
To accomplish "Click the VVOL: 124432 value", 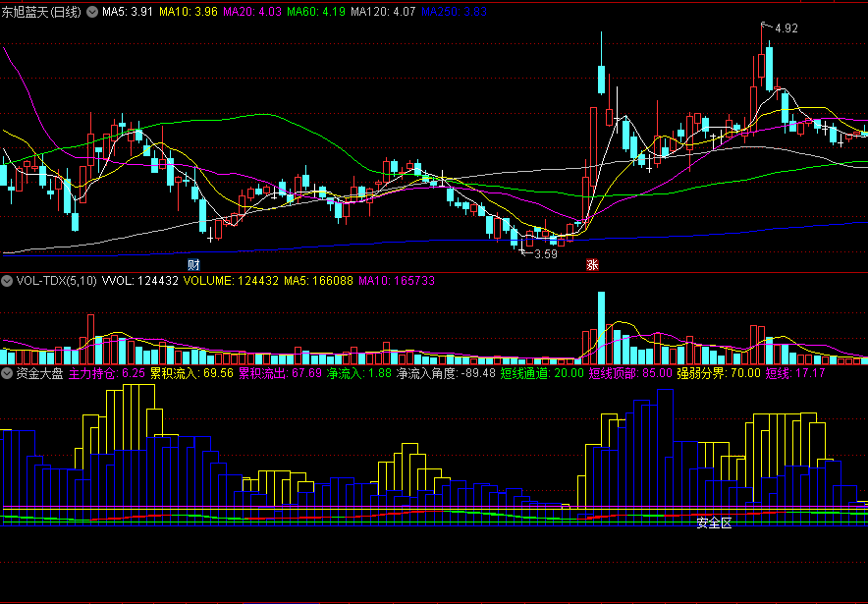I will click(x=140, y=281).
